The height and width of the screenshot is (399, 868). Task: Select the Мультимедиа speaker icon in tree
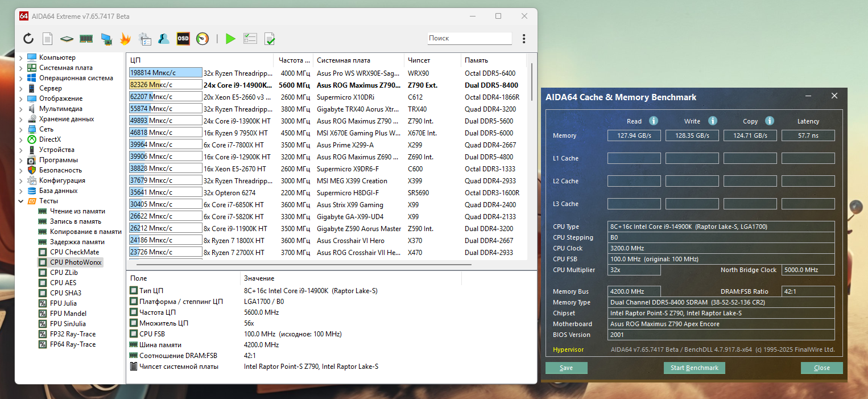(32, 109)
